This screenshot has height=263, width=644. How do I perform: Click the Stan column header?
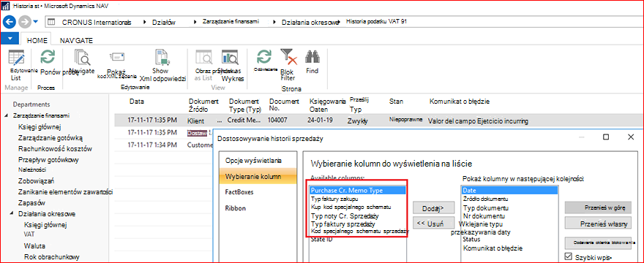pyautogui.click(x=396, y=101)
